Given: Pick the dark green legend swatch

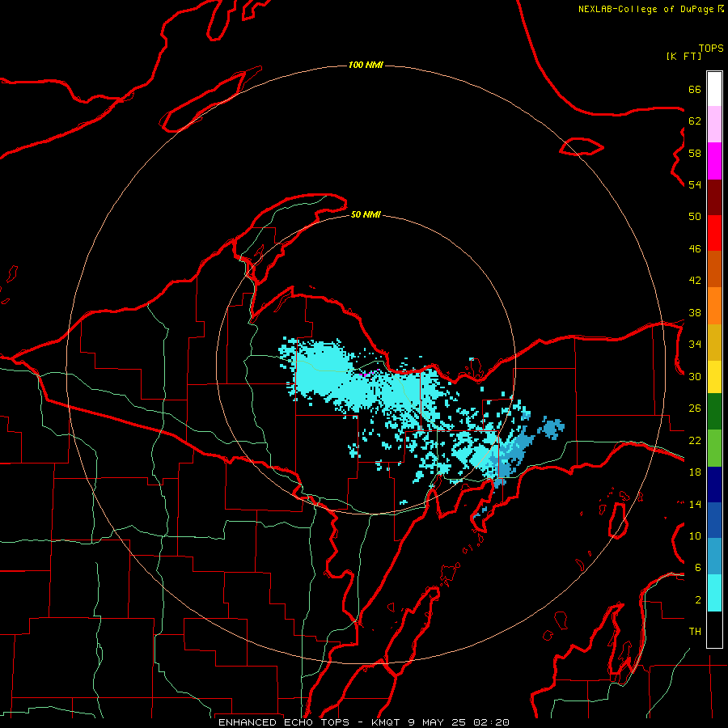Looking at the screenshot, I should [x=714, y=412].
